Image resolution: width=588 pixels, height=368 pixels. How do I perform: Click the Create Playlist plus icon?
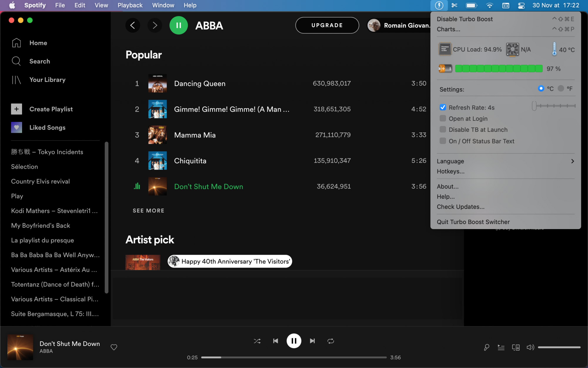coord(16,109)
